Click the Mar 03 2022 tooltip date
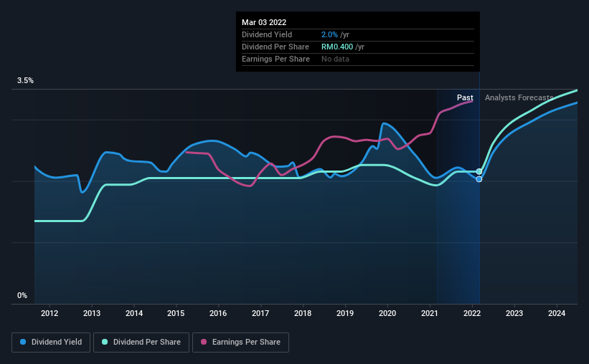The image size is (589, 364). point(264,22)
